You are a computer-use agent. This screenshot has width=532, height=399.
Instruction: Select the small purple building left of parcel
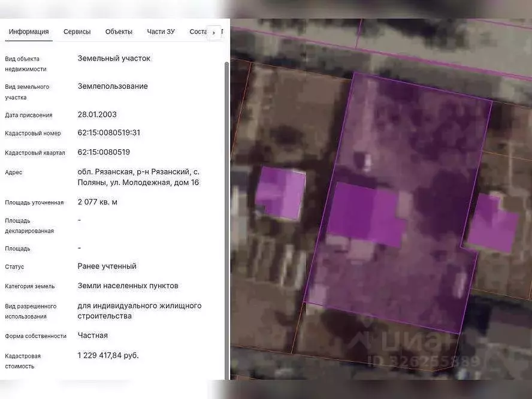pyautogui.click(x=280, y=193)
